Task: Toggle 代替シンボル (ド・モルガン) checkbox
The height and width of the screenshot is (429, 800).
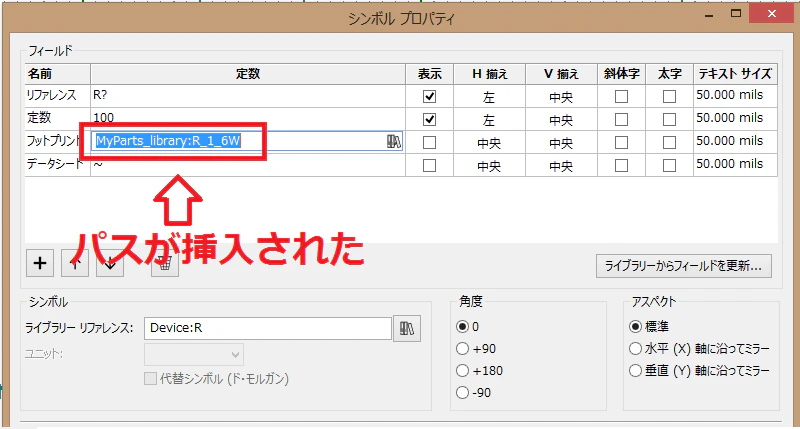Action: pyautogui.click(x=151, y=378)
